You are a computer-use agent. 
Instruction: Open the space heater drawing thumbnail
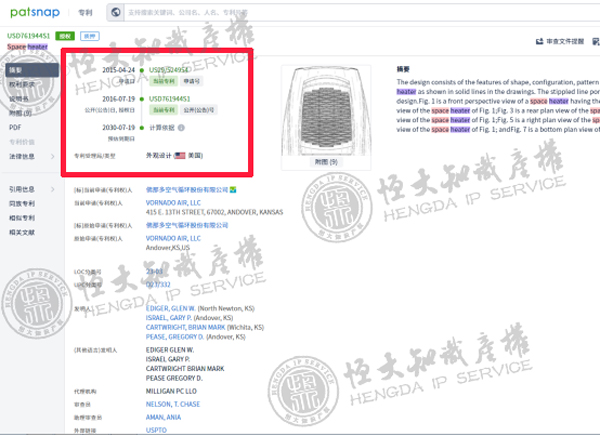click(326, 111)
